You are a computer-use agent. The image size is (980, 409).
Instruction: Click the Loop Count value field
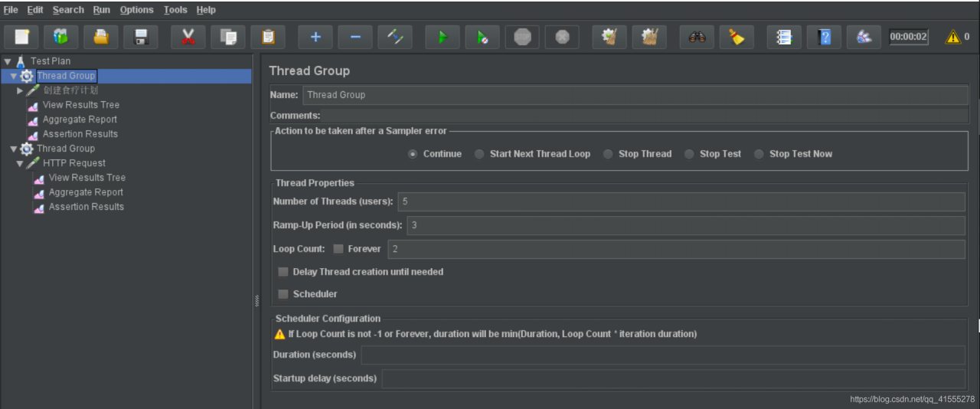pyautogui.click(x=677, y=249)
